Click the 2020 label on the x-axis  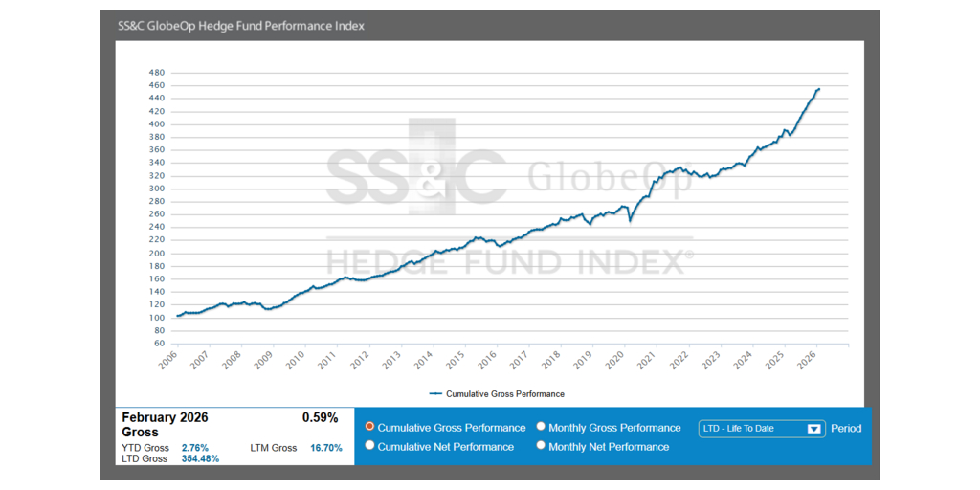(x=613, y=360)
